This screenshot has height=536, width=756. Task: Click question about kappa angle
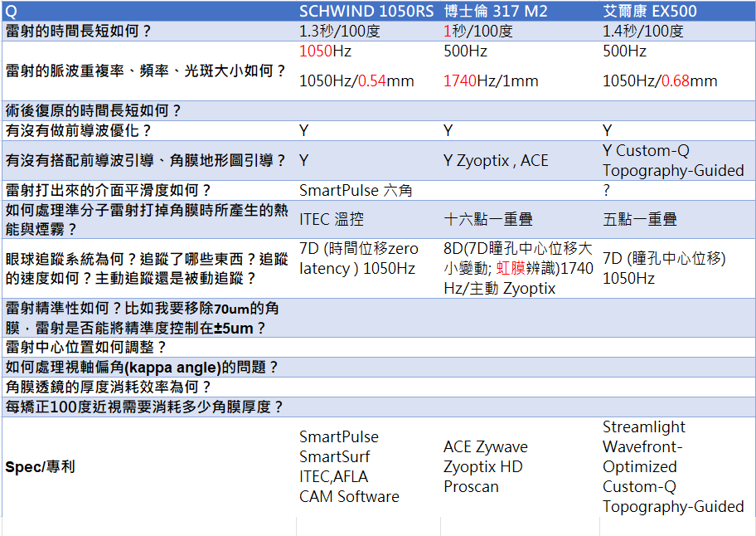[143, 367]
